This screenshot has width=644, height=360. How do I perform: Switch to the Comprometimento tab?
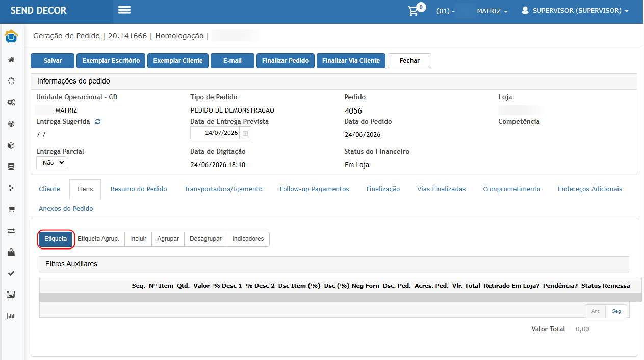click(511, 189)
